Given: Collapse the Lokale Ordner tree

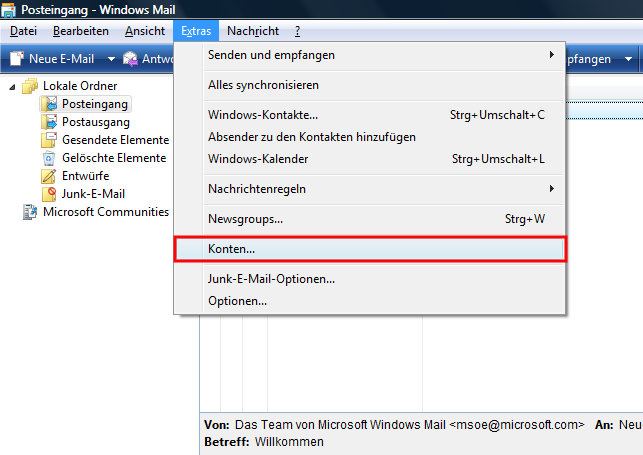Looking at the screenshot, I should click(13, 87).
